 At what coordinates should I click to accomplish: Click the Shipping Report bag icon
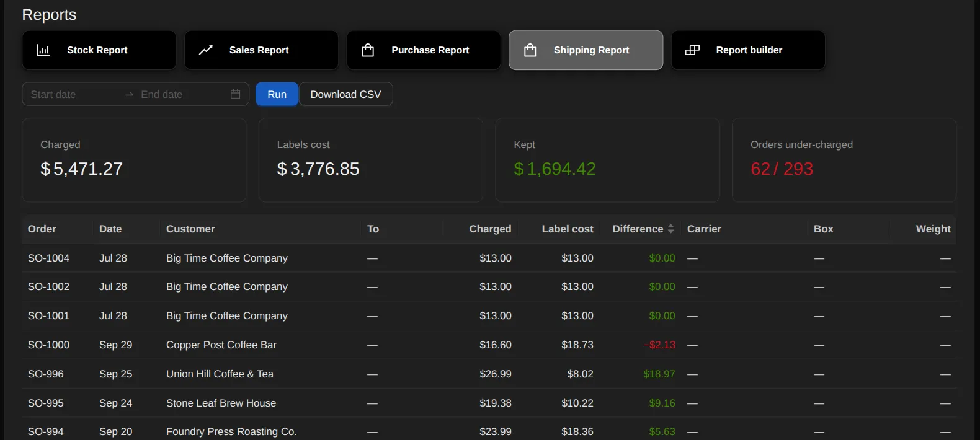(x=530, y=50)
